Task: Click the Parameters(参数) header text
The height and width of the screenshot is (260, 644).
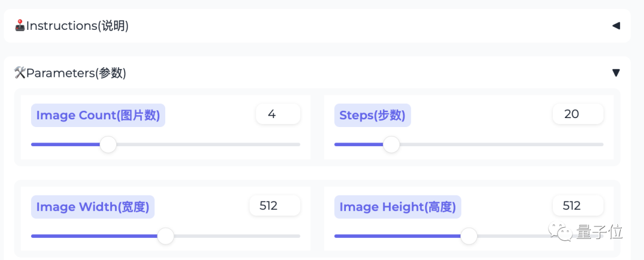Action: tap(76, 73)
